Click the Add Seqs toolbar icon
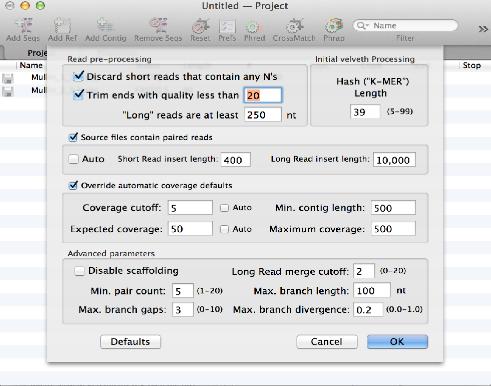This screenshot has height=386, width=491. [x=23, y=30]
